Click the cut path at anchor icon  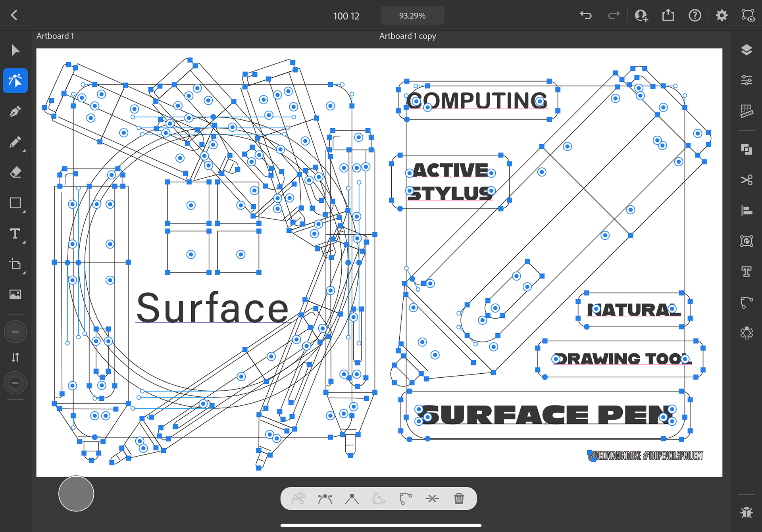298,498
